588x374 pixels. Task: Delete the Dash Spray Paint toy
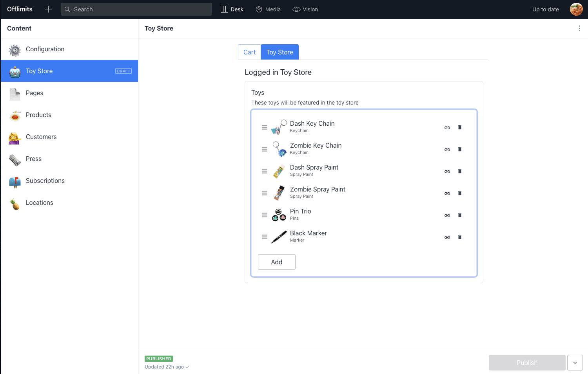pyautogui.click(x=460, y=171)
